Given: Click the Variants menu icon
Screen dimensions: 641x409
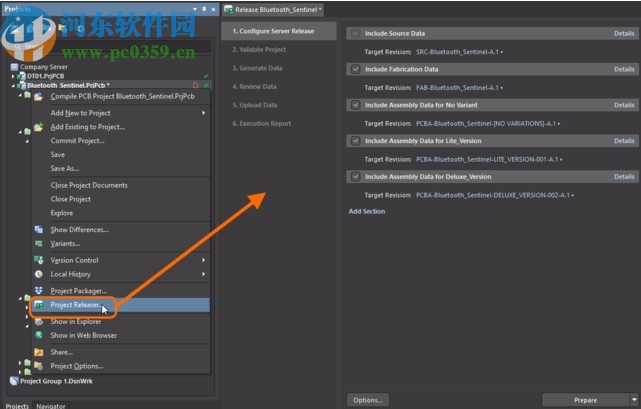Looking at the screenshot, I should point(38,244).
